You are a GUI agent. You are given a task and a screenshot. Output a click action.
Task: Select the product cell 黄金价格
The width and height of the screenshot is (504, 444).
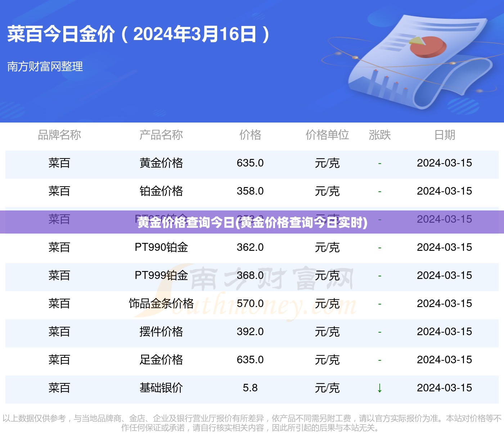161,163
